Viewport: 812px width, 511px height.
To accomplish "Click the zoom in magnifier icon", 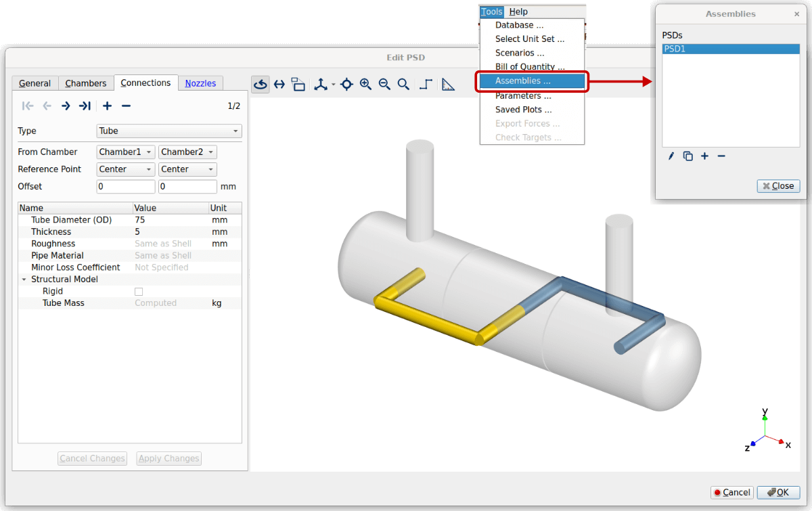I will 365,84.
